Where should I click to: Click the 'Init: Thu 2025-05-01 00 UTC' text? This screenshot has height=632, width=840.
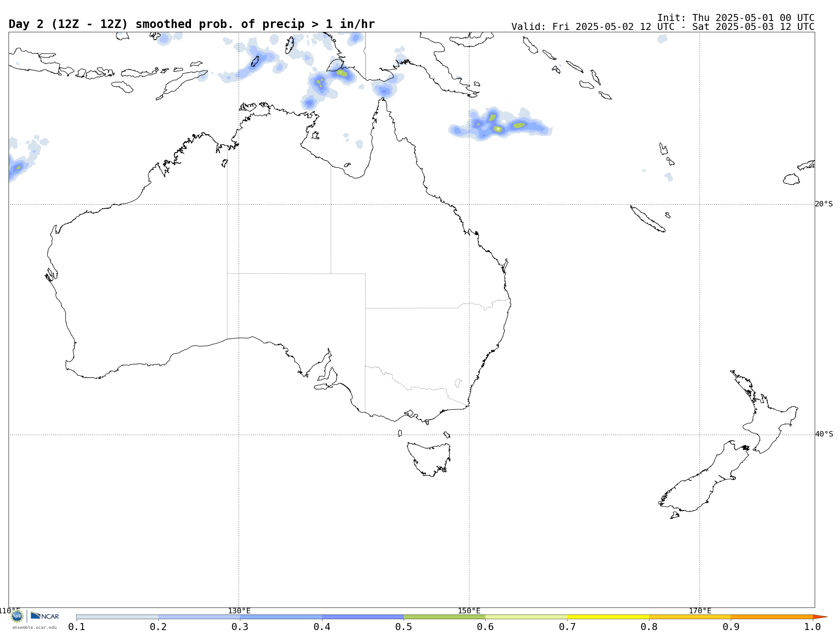click(736, 18)
